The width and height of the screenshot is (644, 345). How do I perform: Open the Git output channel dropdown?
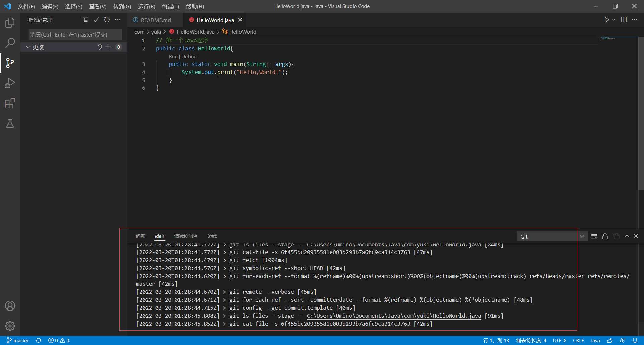552,236
